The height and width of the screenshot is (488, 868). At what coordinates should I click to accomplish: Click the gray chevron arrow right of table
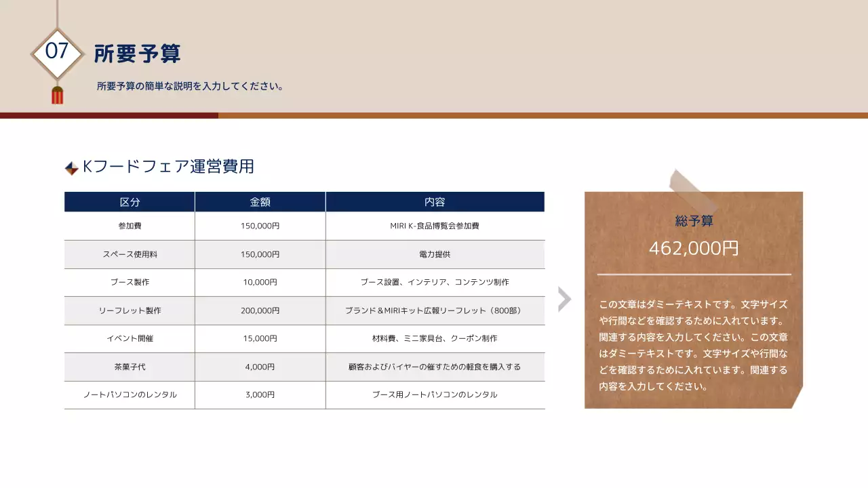564,299
